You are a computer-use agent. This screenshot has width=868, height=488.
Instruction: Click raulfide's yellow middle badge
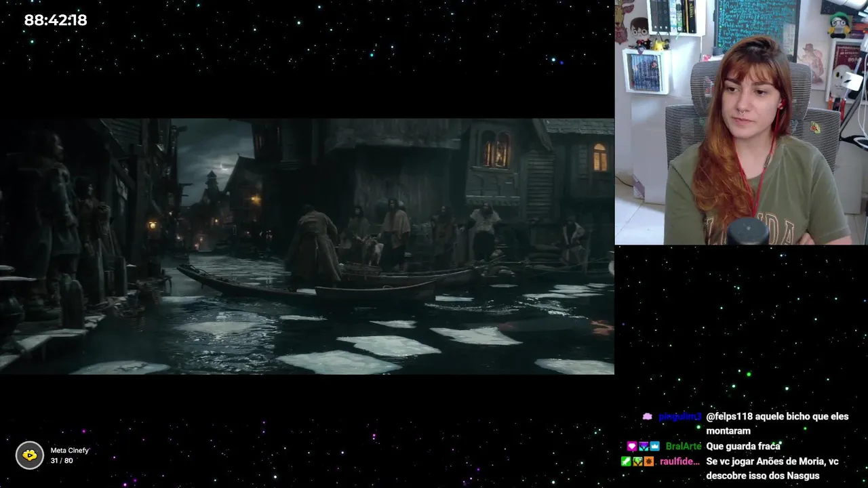point(637,462)
